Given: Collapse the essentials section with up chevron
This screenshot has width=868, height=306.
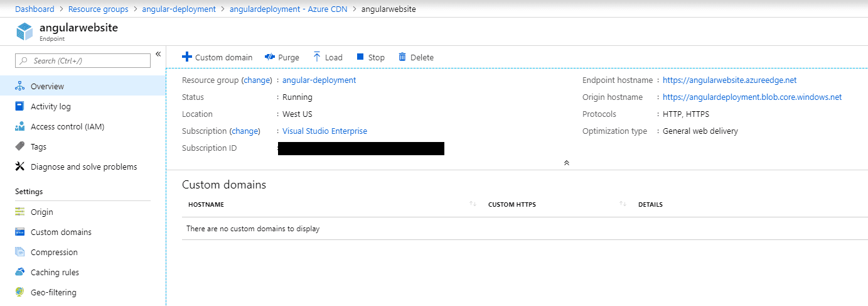Looking at the screenshot, I should [567, 163].
